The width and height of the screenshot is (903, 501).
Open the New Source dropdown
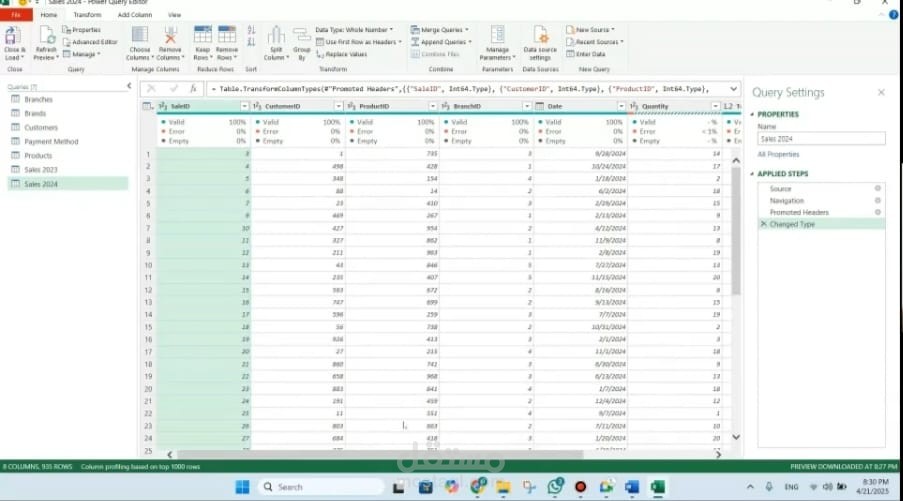pyautogui.click(x=590, y=30)
